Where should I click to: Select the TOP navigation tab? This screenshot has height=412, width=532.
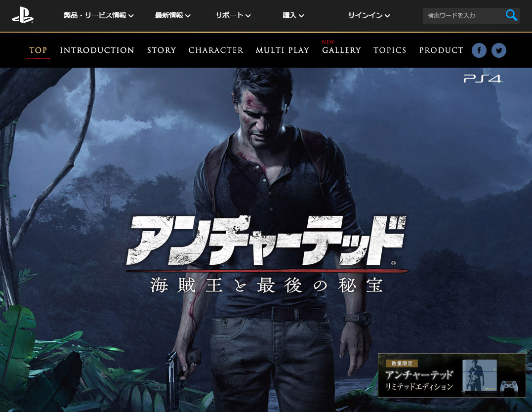[x=38, y=50]
